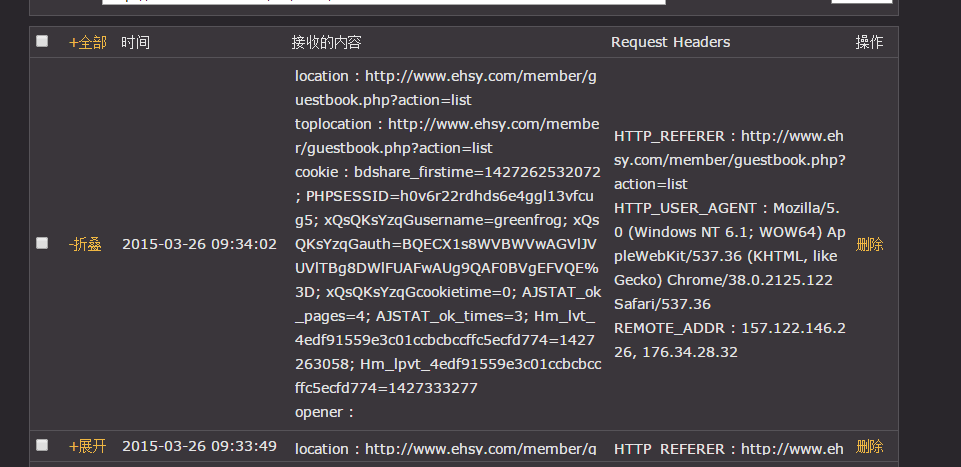Check the box for the 09:34:02 record
This screenshot has width=961, height=467.
[42, 243]
